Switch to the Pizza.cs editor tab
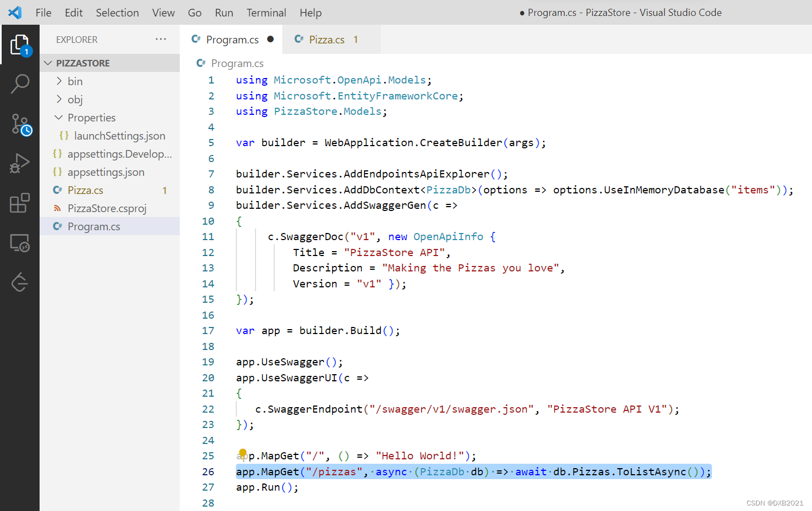 (332, 40)
